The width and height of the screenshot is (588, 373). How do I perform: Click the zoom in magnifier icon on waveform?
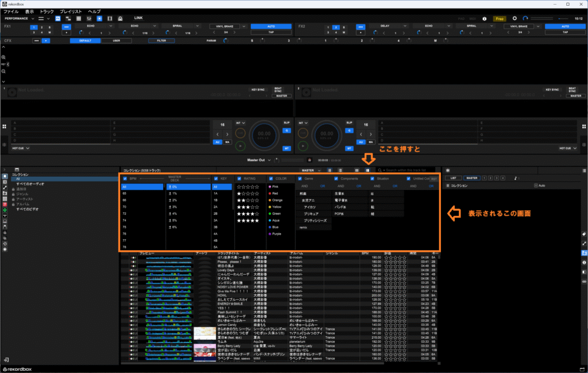tap(3, 57)
